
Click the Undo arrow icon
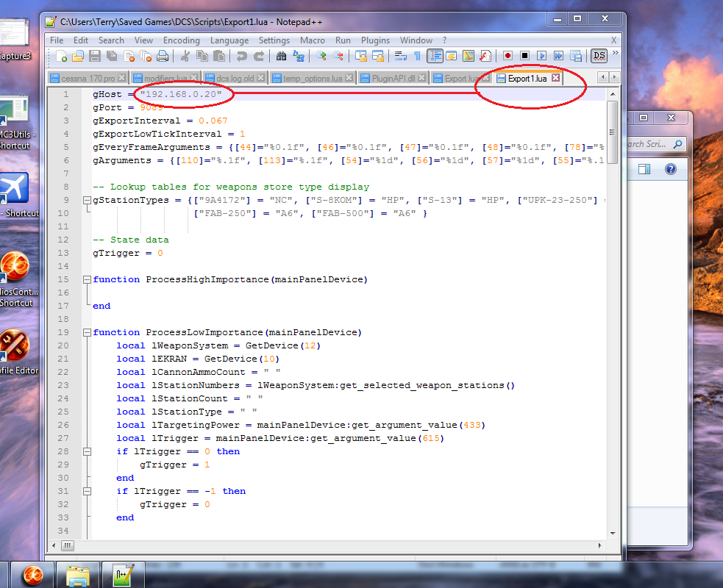241,56
